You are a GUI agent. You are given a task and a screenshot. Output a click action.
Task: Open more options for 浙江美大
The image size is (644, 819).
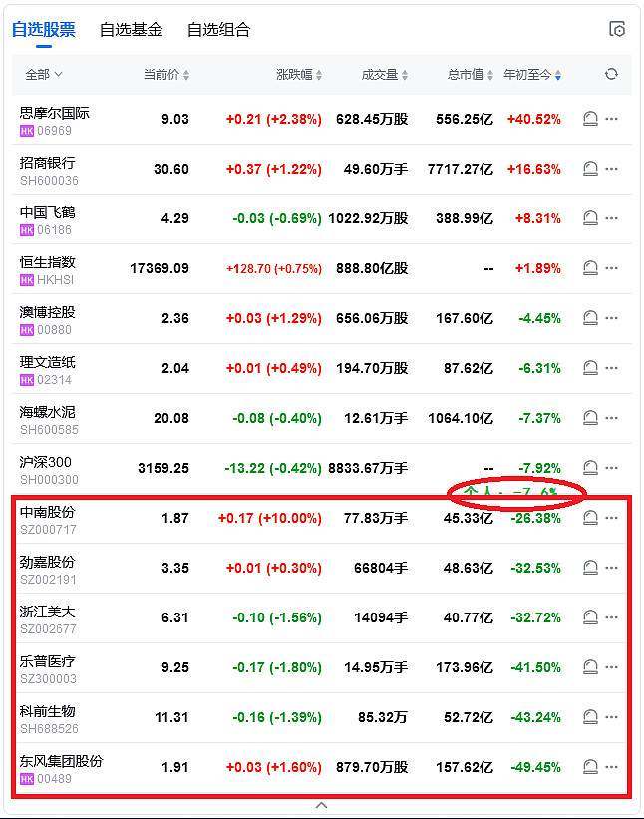click(612, 617)
